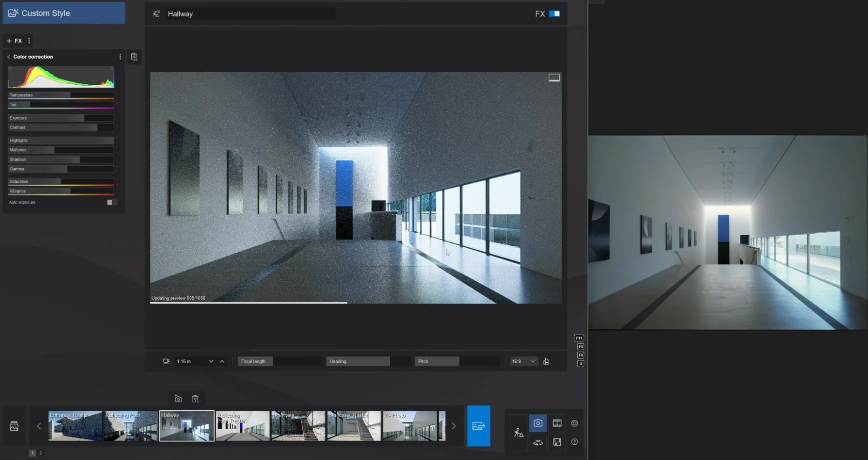
Task: Take a snapshot with the camera icon
Action: tap(178, 399)
